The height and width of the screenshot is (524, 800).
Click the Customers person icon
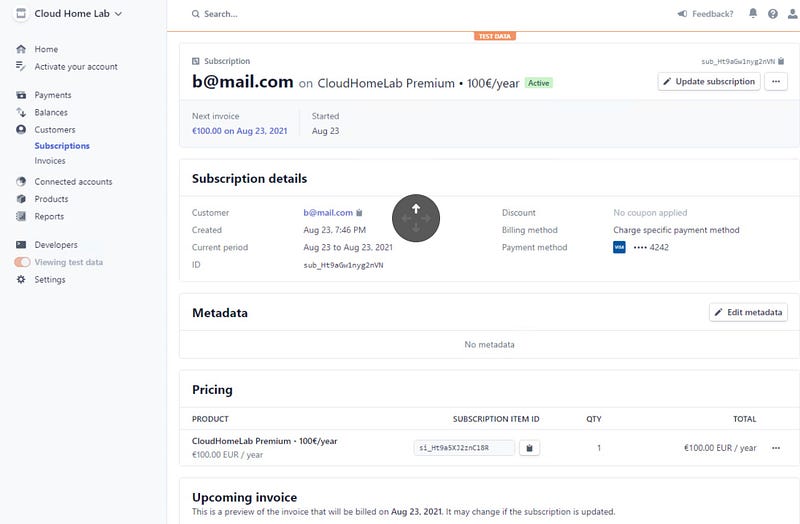click(21, 130)
